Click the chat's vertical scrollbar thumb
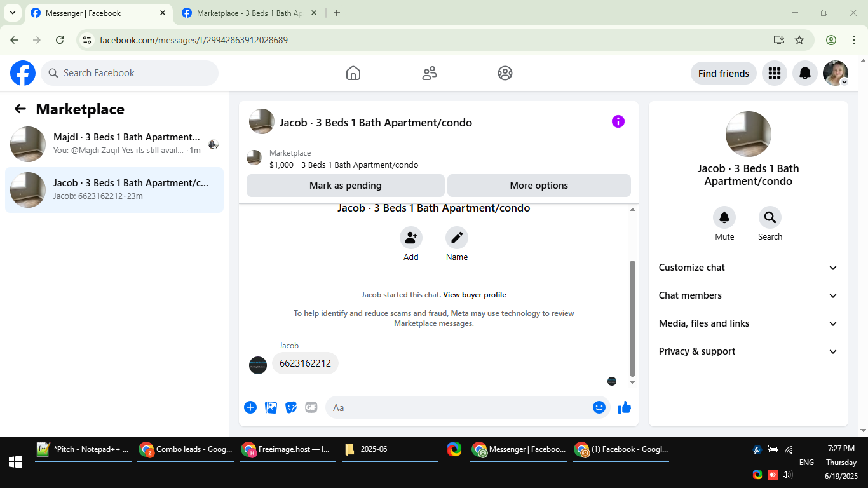Image resolution: width=868 pixels, height=488 pixels. tap(632, 318)
